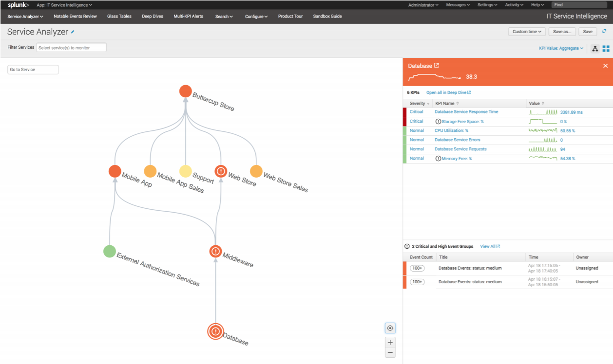Viewport: 613px width, 364px height.
Task: Switch to Notable Events Review
Action: 75,16
